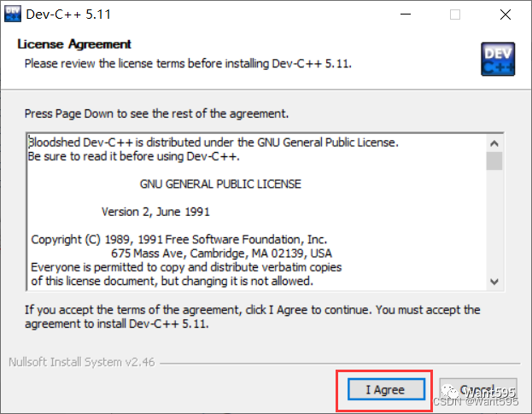Image resolution: width=532 pixels, height=414 pixels.
Task: Click the Press Page Down instruction text
Action: (156, 114)
